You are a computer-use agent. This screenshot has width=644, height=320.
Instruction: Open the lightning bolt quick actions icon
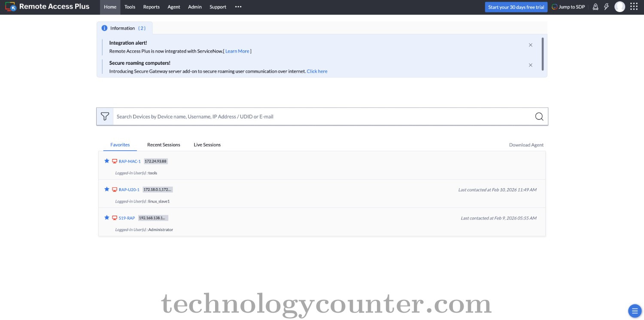tap(606, 7)
